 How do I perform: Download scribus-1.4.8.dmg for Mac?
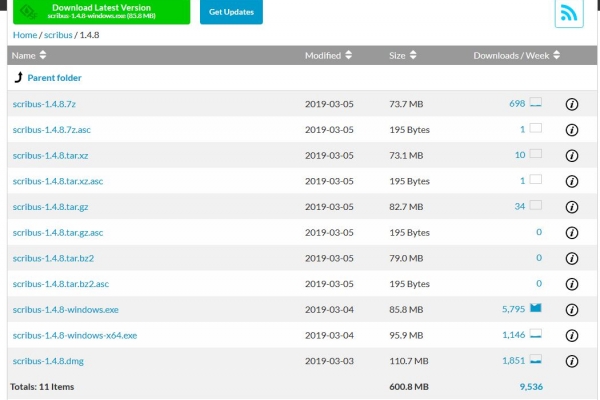pos(48,361)
